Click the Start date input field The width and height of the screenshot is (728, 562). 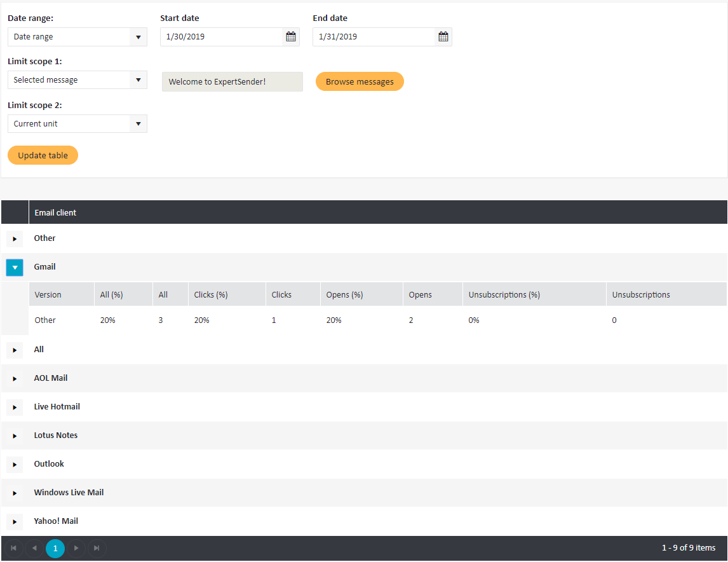pos(222,37)
